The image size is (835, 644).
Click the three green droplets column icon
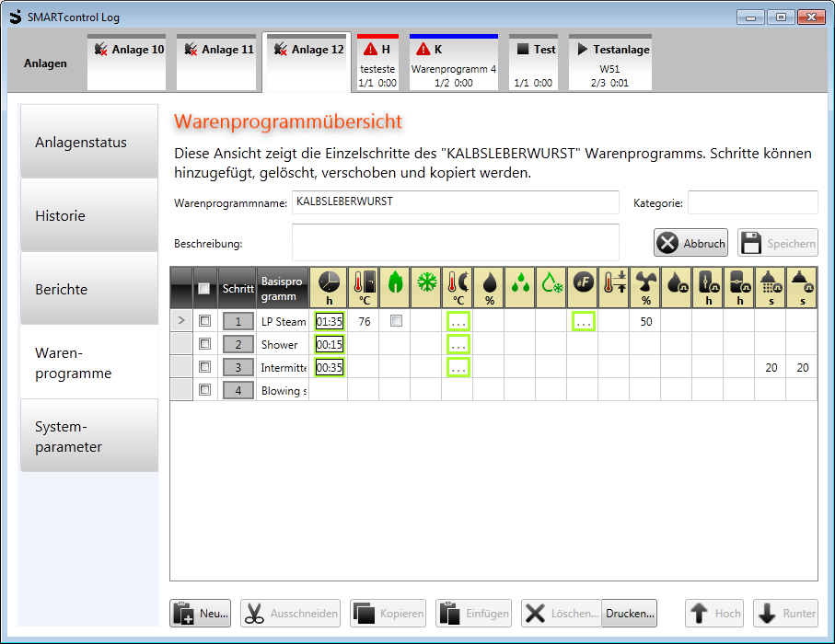coord(519,282)
